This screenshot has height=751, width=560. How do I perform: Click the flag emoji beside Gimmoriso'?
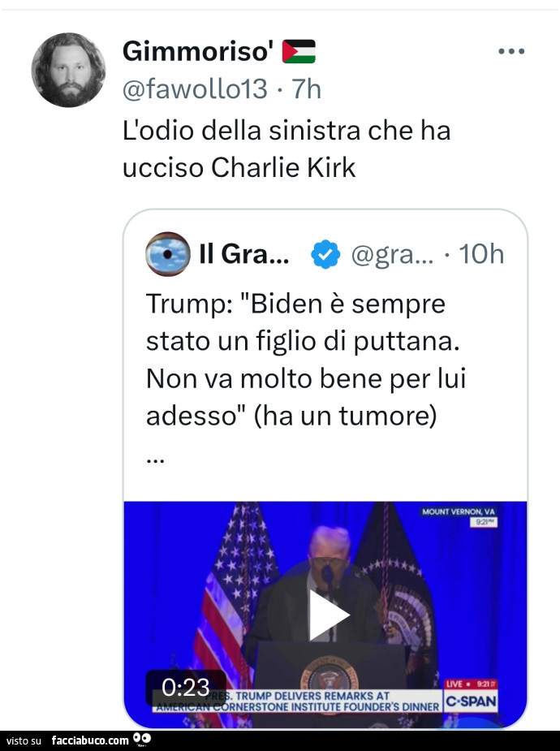click(298, 51)
